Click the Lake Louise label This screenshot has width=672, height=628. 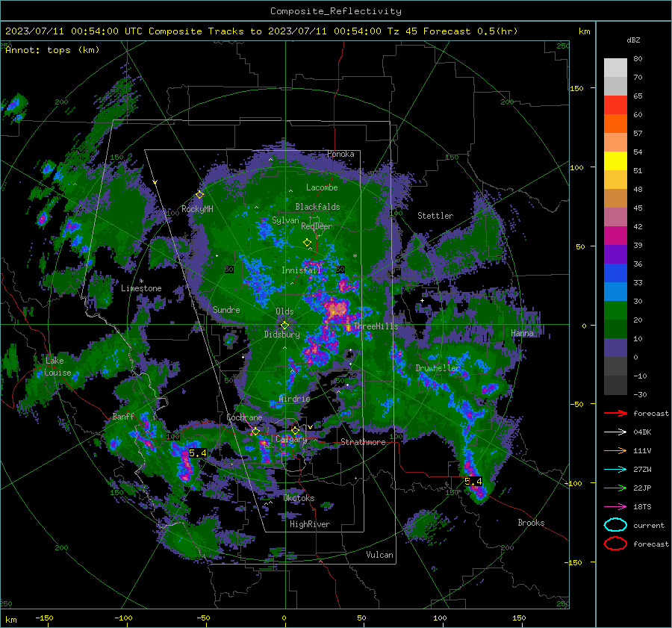coord(57,367)
